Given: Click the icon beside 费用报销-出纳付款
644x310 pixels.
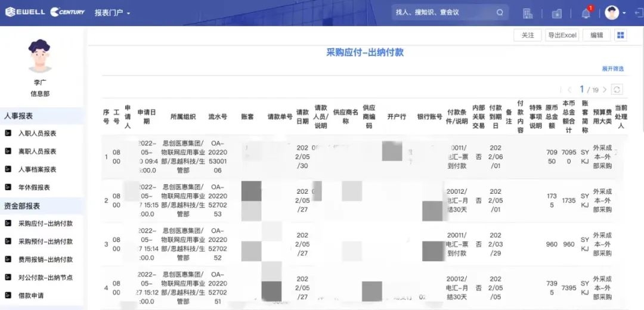Looking at the screenshot, I should (7, 259).
